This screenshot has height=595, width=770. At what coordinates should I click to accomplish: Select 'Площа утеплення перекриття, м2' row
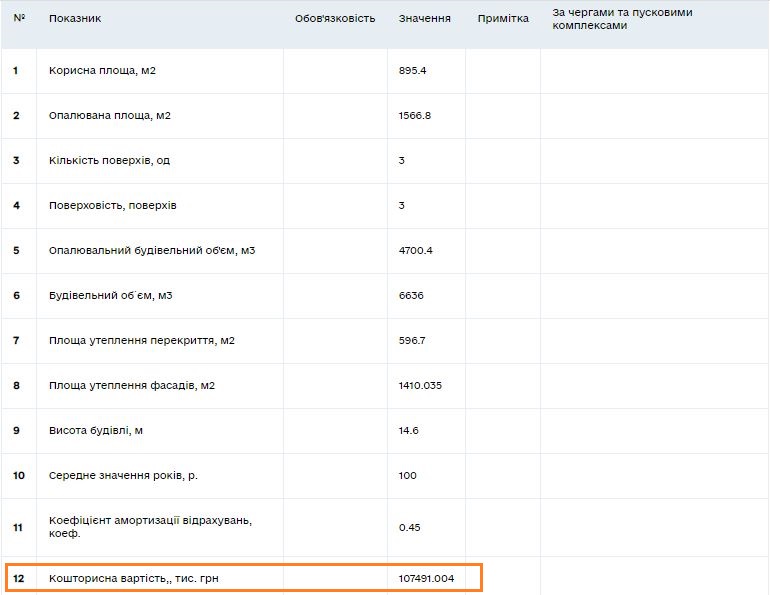[x=142, y=341]
